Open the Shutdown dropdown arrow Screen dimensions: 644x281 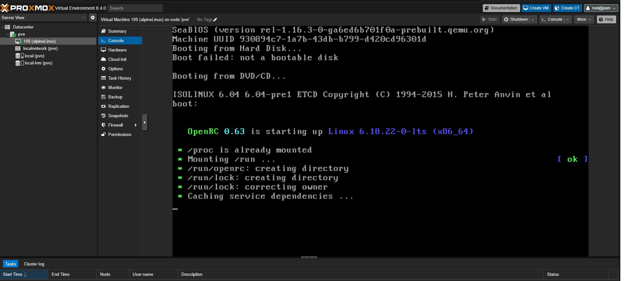click(x=533, y=19)
